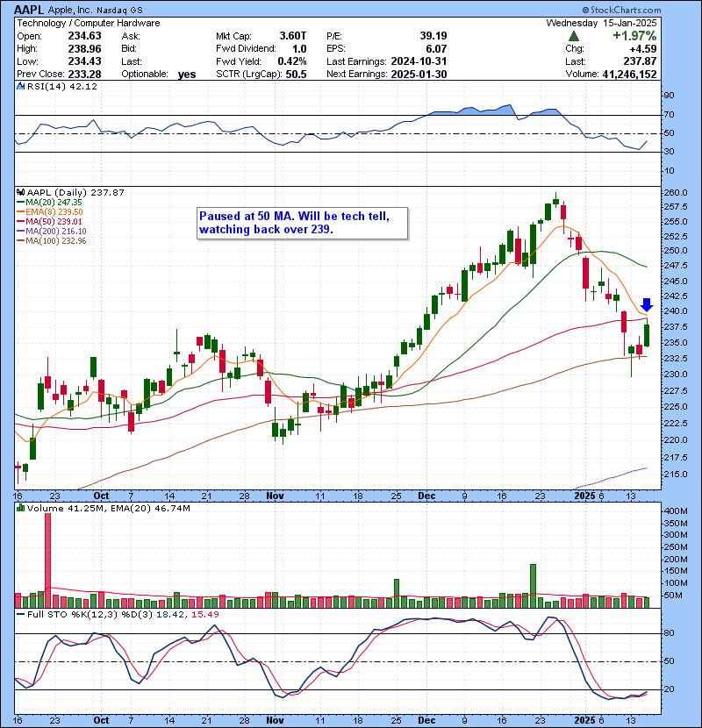702x728 pixels.
Task: Click the volume bars icon beside Volume label
Action: coord(20,508)
